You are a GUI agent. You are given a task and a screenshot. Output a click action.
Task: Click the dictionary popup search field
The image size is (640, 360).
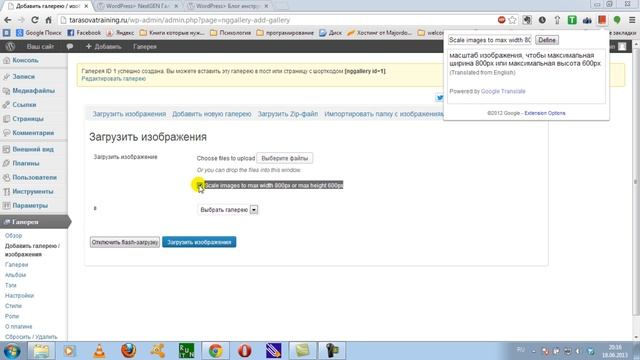coord(490,40)
